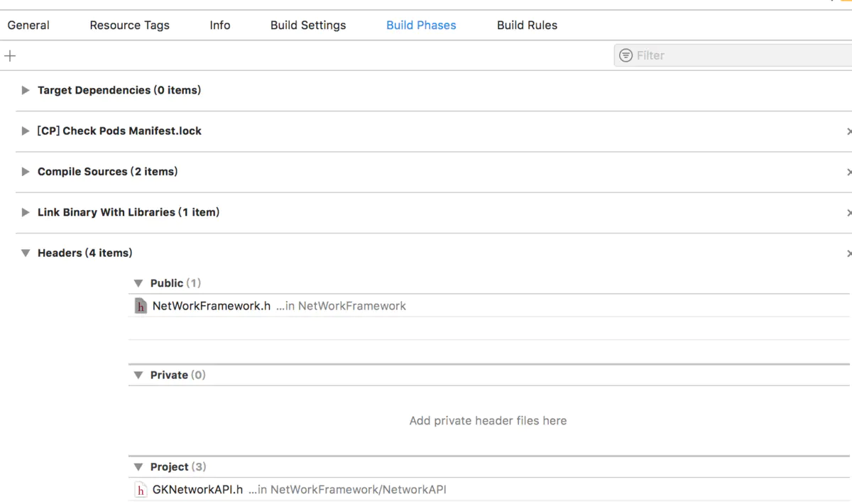The image size is (852, 504).
Task: Collapse the Headers section
Action: click(x=26, y=253)
